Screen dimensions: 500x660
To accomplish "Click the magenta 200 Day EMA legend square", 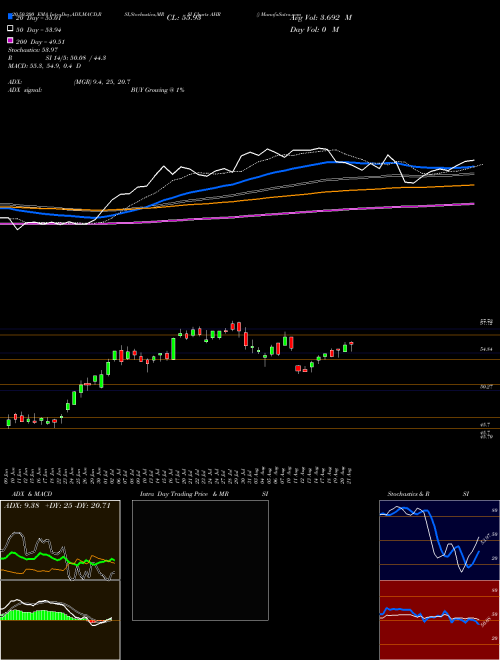I will point(10,40).
